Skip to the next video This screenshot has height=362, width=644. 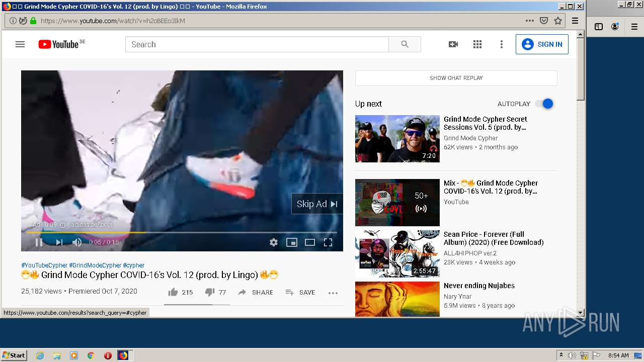(59, 242)
